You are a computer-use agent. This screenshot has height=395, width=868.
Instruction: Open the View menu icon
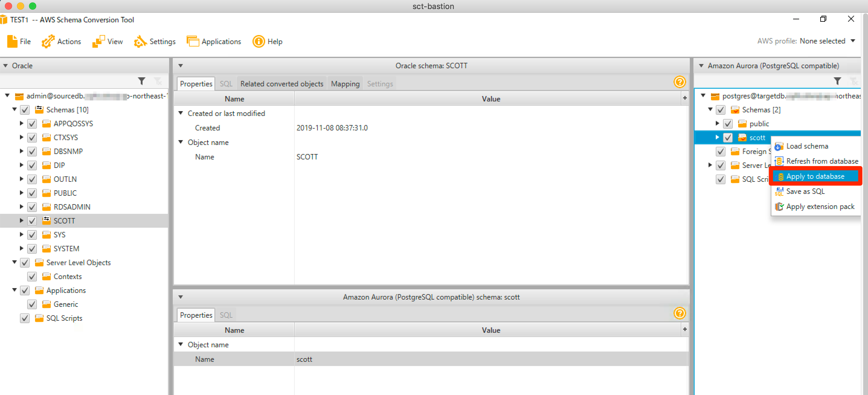(98, 41)
